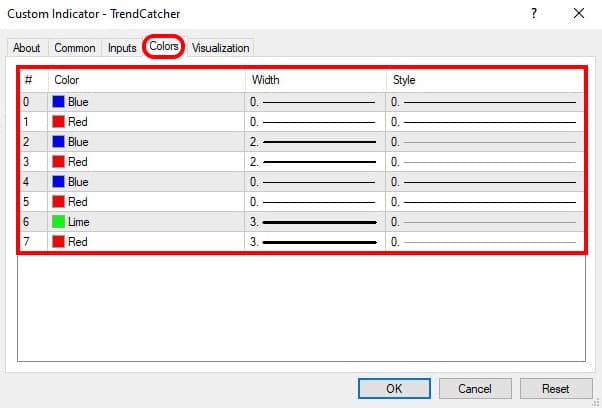Open the Style setting for row 2
The width and height of the screenshot is (602, 408).
(x=485, y=142)
